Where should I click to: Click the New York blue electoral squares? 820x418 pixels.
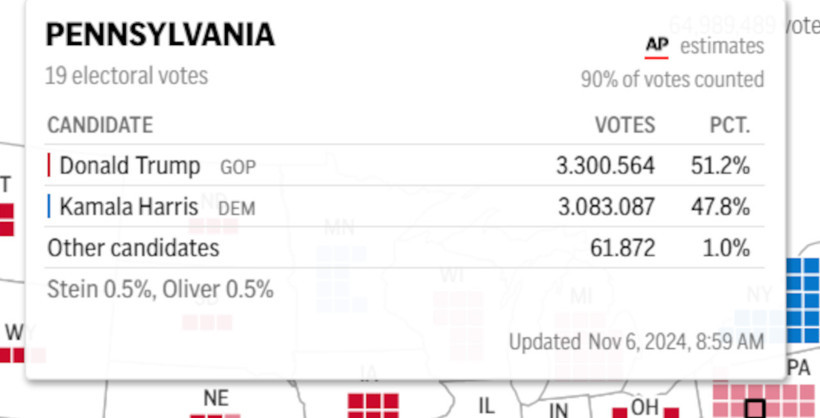[802, 300]
